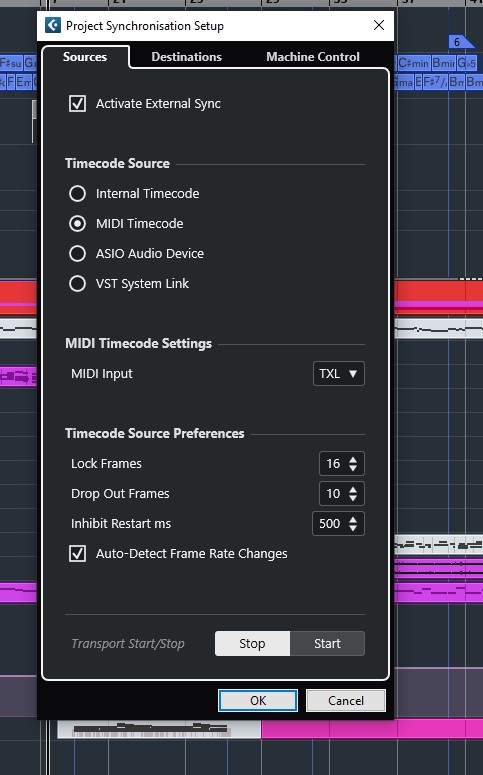Click the Stop transport button
Image resolution: width=483 pixels, height=775 pixels.
[x=252, y=644]
